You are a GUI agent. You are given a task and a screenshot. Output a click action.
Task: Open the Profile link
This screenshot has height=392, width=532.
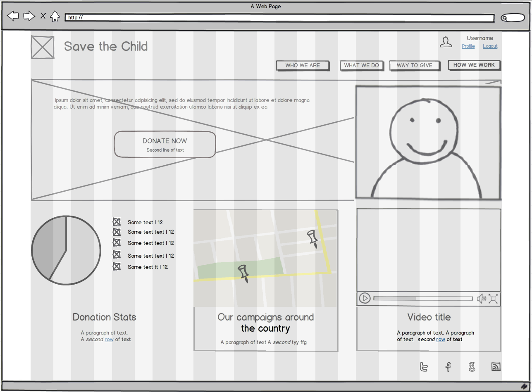pyautogui.click(x=468, y=46)
